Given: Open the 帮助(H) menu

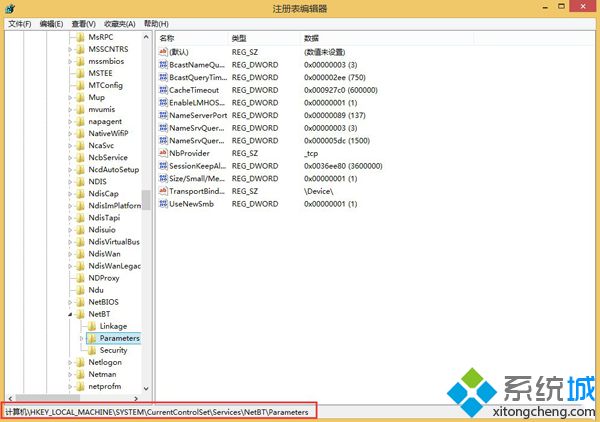Looking at the screenshot, I should (x=156, y=24).
